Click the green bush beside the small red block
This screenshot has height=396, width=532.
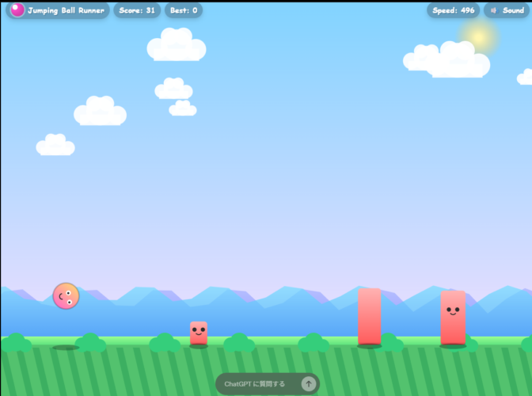[165, 344]
